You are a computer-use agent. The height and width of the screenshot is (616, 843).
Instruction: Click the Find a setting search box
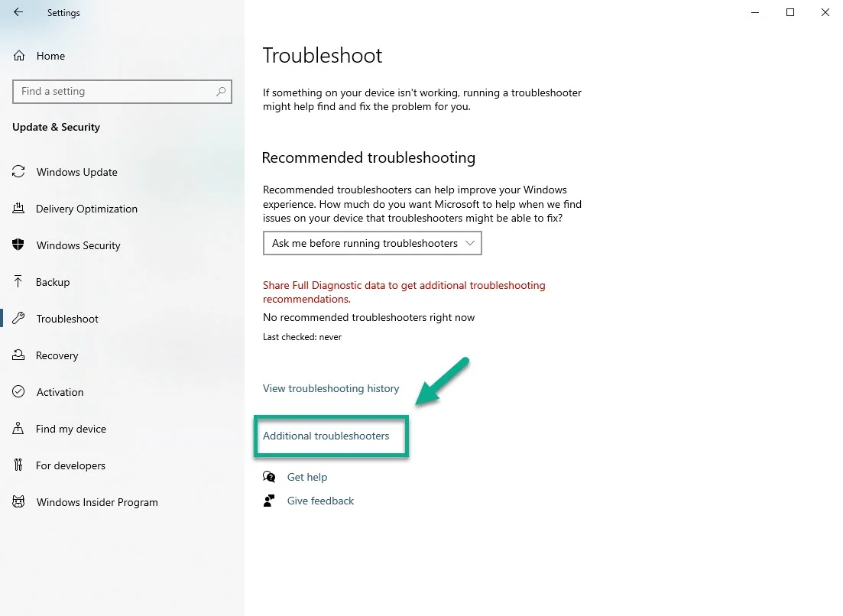click(x=122, y=92)
